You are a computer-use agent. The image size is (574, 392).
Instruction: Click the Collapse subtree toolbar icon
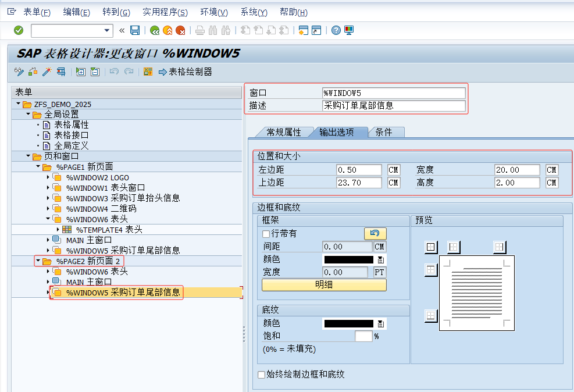[95, 72]
